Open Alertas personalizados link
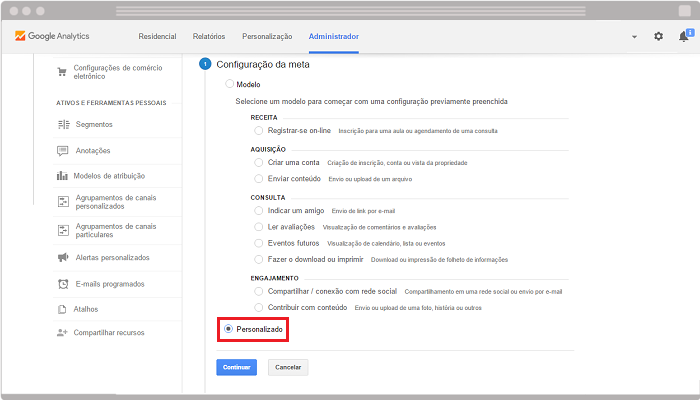 112,258
